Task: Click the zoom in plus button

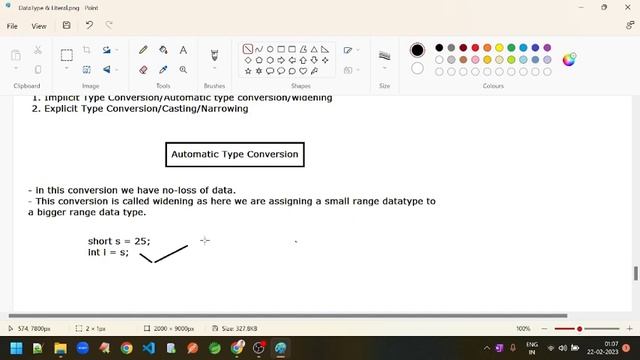Action: tap(629, 329)
